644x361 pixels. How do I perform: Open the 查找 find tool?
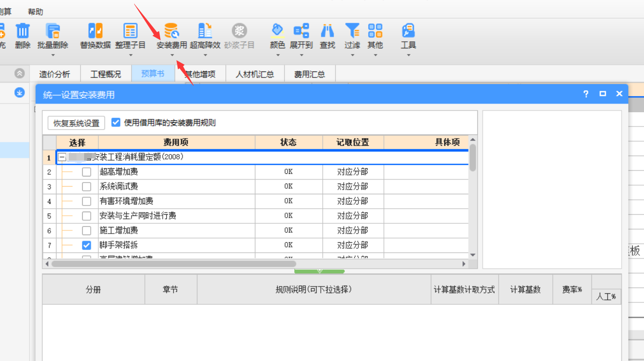[327, 31]
